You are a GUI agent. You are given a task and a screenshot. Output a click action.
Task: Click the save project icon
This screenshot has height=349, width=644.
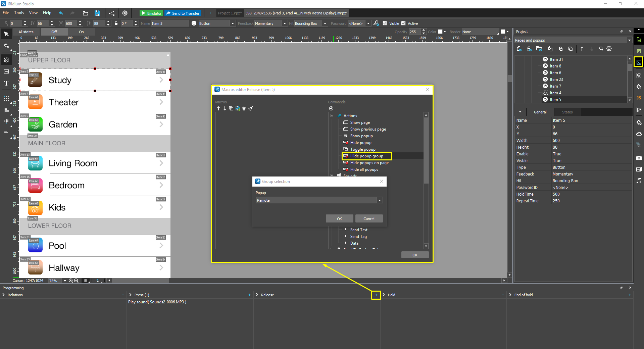[x=97, y=13]
